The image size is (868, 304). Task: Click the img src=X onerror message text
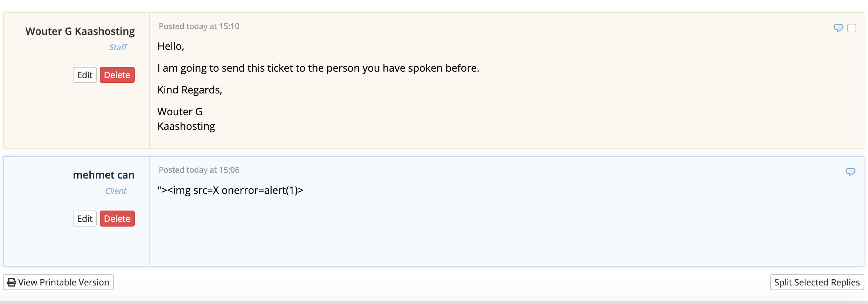pos(230,190)
